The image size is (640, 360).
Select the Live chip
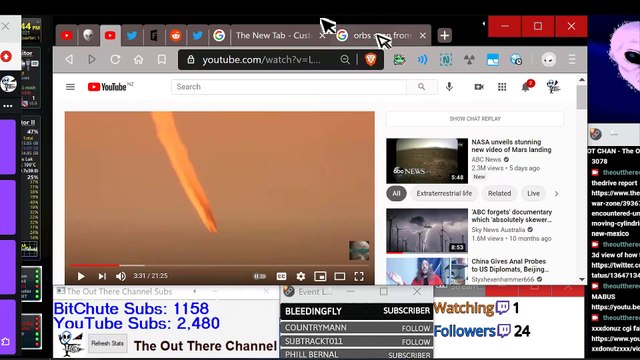click(533, 193)
